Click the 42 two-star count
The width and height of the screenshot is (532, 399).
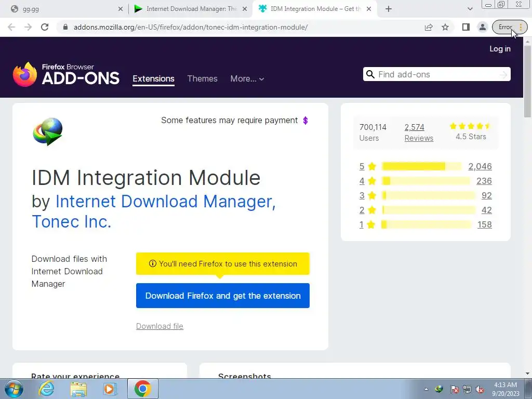[486, 210]
